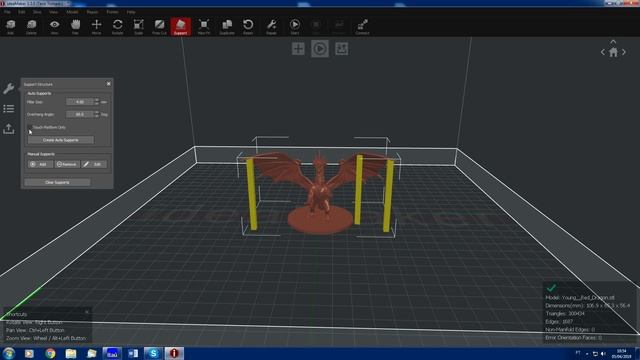Click the manual supports Add button
Image resolution: width=640 pixels, height=360 pixels.
[40, 164]
